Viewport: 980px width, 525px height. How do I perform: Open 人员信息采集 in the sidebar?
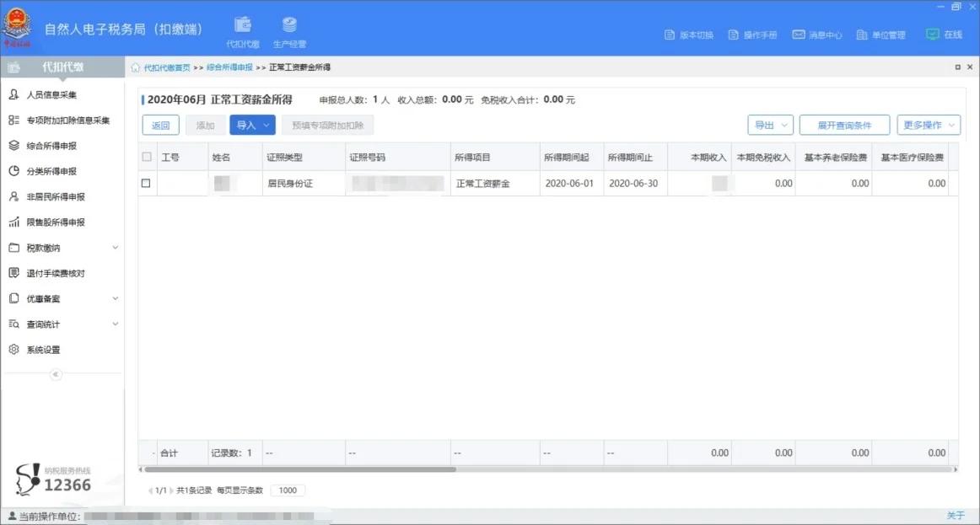(x=52, y=94)
